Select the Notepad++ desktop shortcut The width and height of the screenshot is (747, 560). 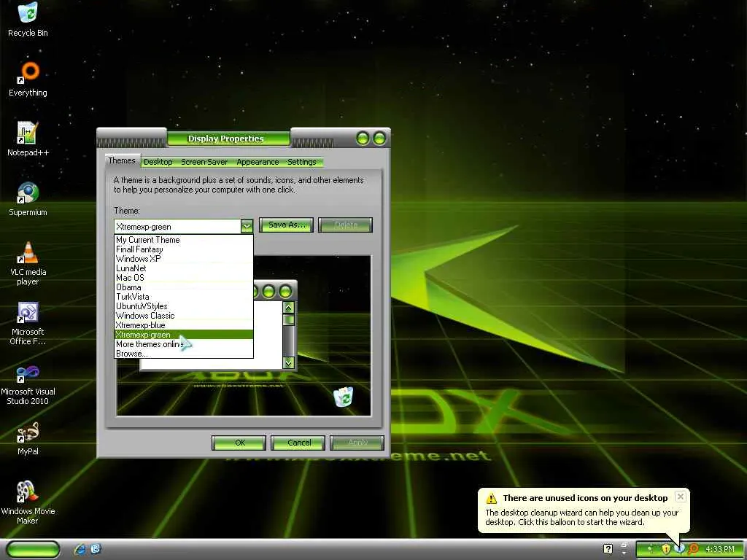click(28, 139)
